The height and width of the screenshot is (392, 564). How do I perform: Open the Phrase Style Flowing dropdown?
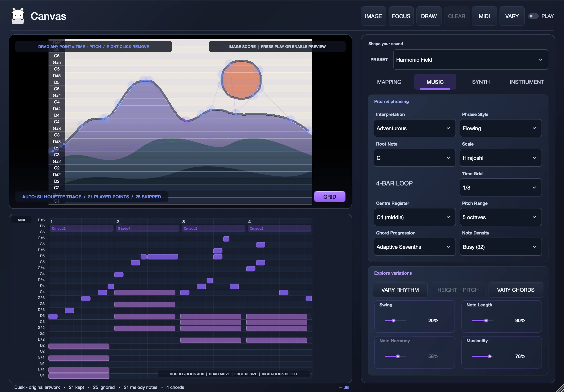coord(501,128)
